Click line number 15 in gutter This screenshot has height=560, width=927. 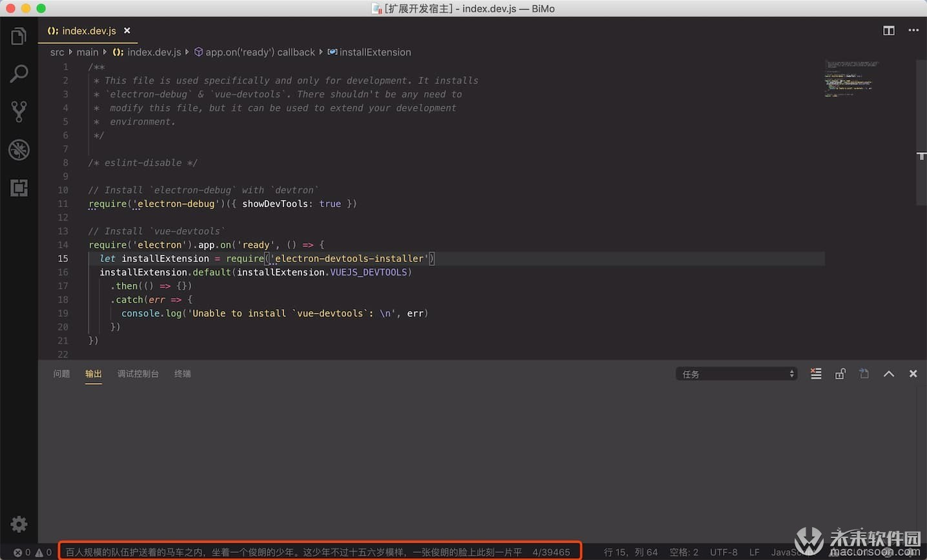pos(63,258)
